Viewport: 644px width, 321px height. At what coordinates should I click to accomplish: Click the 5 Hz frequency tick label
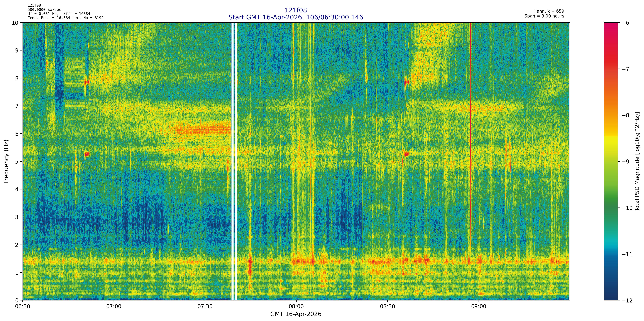[17, 162]
